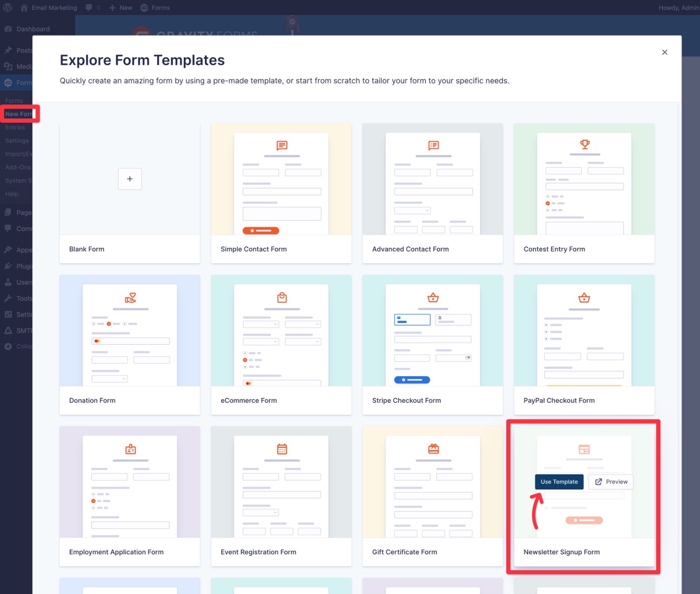Click the Employment Application Form title
The height and width of the screenshot is (594, 700).
(117, 552)
